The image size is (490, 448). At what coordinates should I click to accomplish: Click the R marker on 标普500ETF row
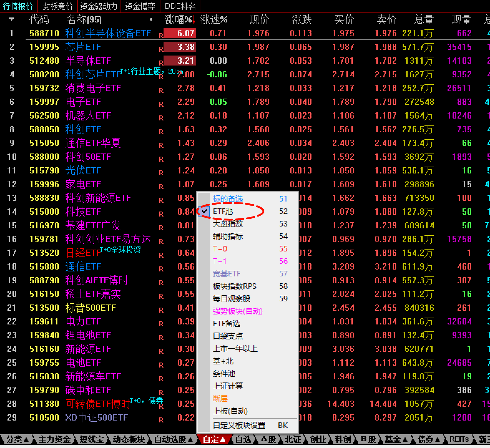[161, 310]
